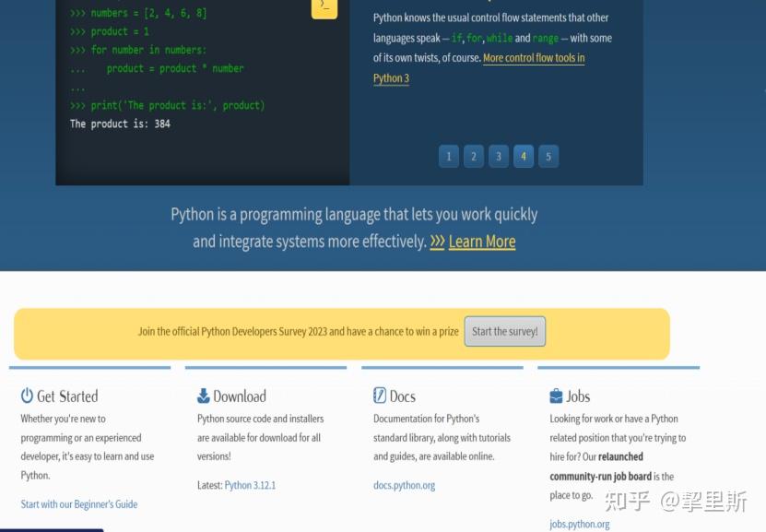Click the highlighted slide 4 pagination button
766x532 pixels.
click(x=524, y=156)
